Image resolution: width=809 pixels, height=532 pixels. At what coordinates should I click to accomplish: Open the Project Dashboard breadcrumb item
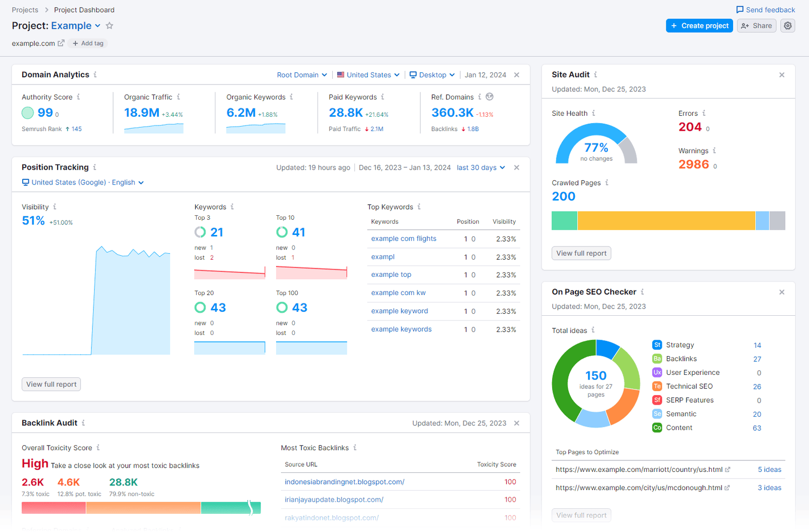point(84,10)
